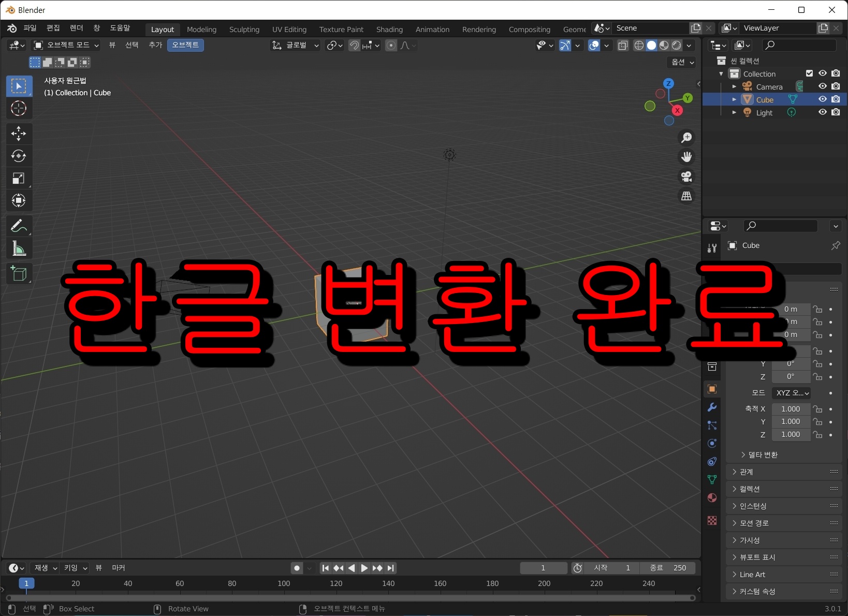
Task: Select the Move tool in the toolbar
Action: [x=19, y=134]
